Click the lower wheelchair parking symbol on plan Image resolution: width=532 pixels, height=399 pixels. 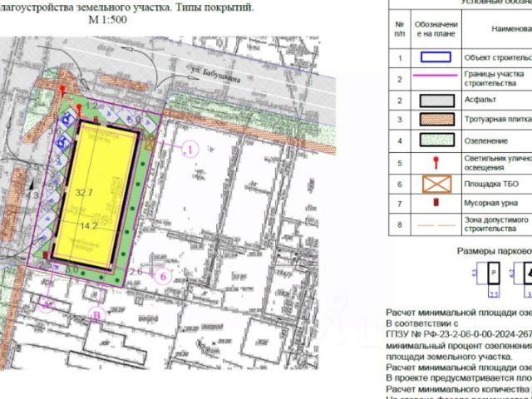63,142
